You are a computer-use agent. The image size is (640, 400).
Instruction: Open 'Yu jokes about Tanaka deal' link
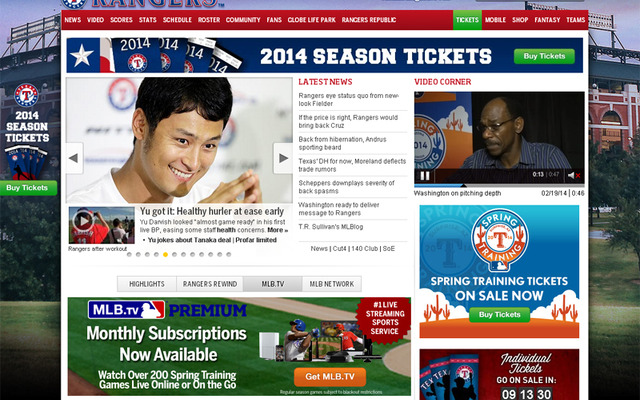tap(189, 240)
